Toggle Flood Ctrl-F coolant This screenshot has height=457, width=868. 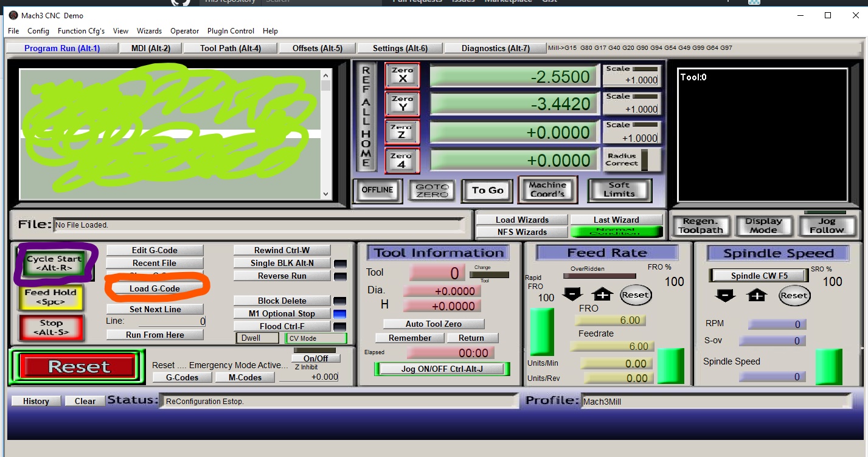(x=282, y=326)
